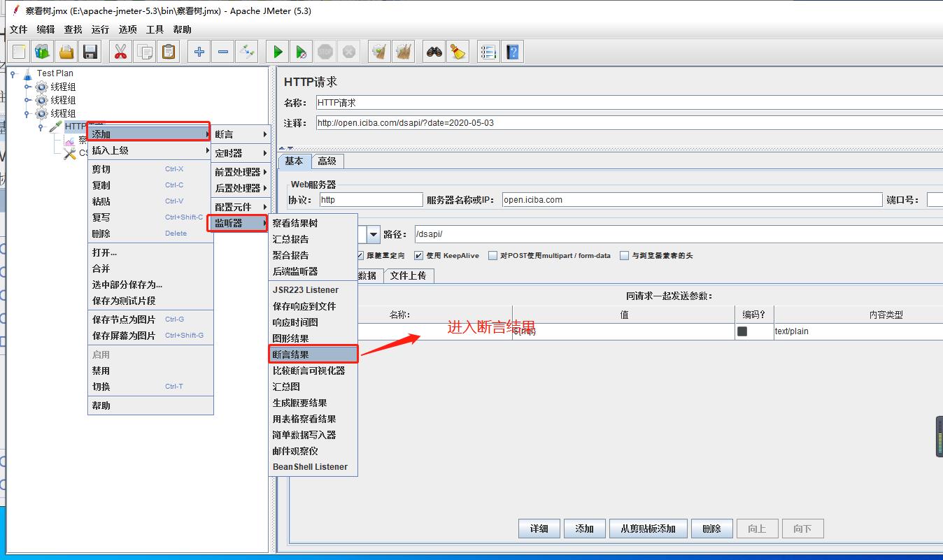Select 断言结果 listener
943x560 pixels.
coord(313,354)
